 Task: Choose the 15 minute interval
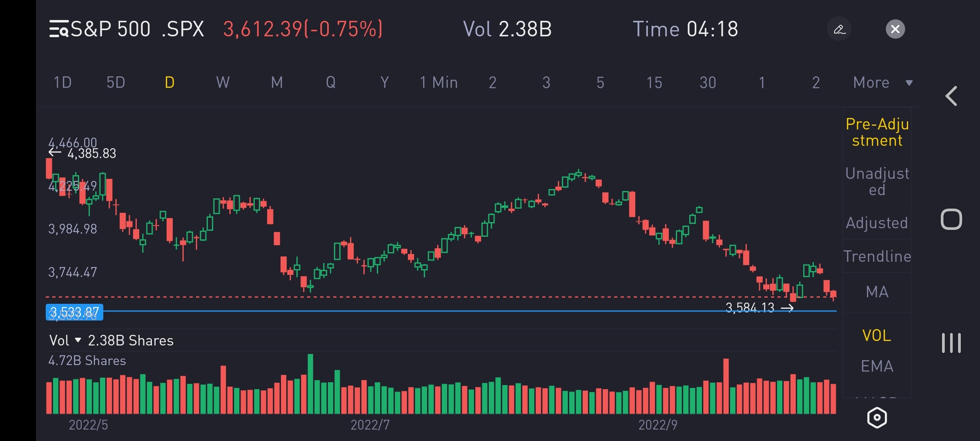coord(654,82)
